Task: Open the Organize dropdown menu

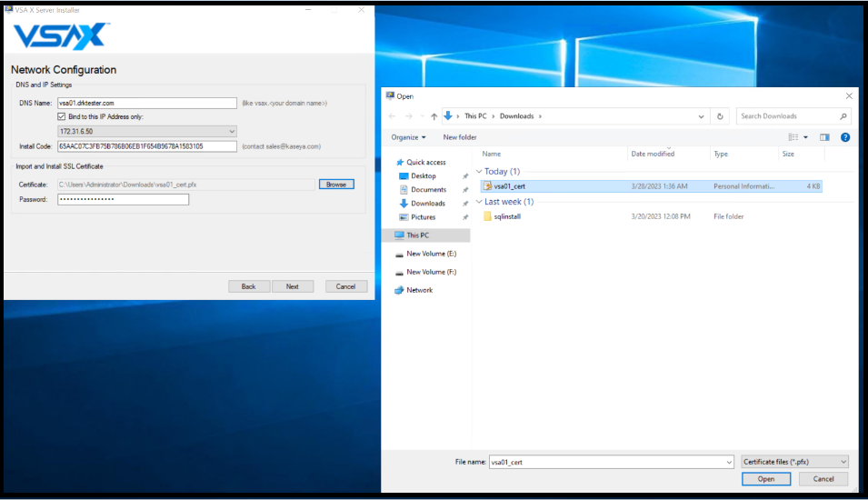Action: click(x=408, y=137)
